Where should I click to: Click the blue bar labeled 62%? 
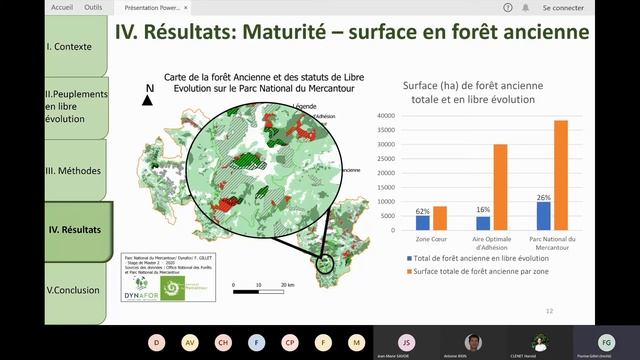pyautogui.click(x=423, y=223)
